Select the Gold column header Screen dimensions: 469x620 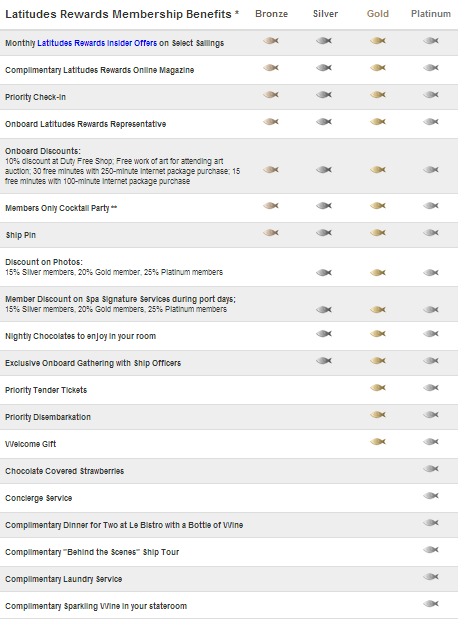coord(378,14)
